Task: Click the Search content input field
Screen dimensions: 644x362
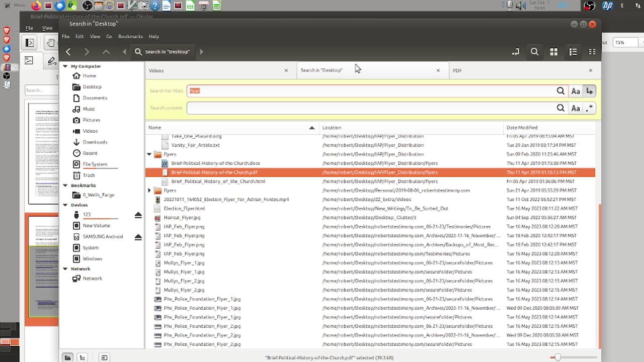Action: tap(371, 108)
